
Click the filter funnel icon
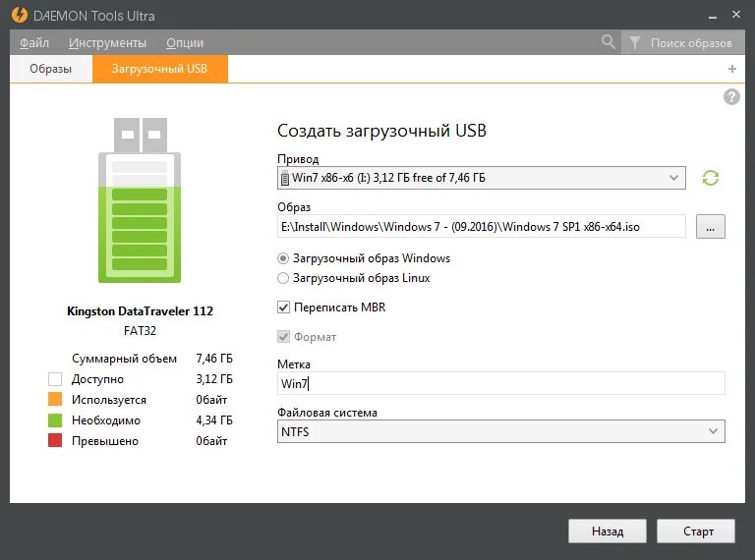635,43
